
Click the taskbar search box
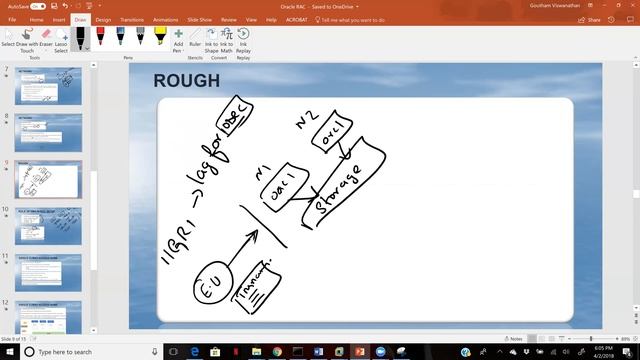(x=91, y=351)
